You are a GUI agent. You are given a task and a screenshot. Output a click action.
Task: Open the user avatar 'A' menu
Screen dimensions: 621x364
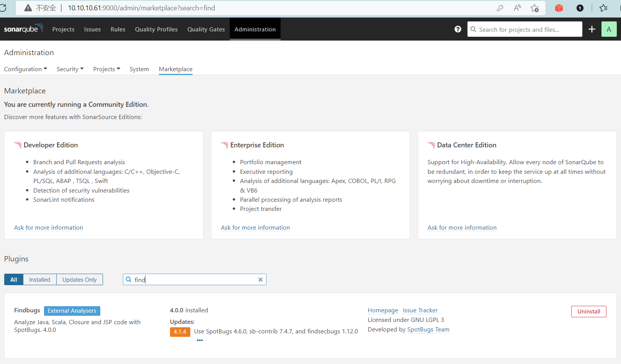609,29
